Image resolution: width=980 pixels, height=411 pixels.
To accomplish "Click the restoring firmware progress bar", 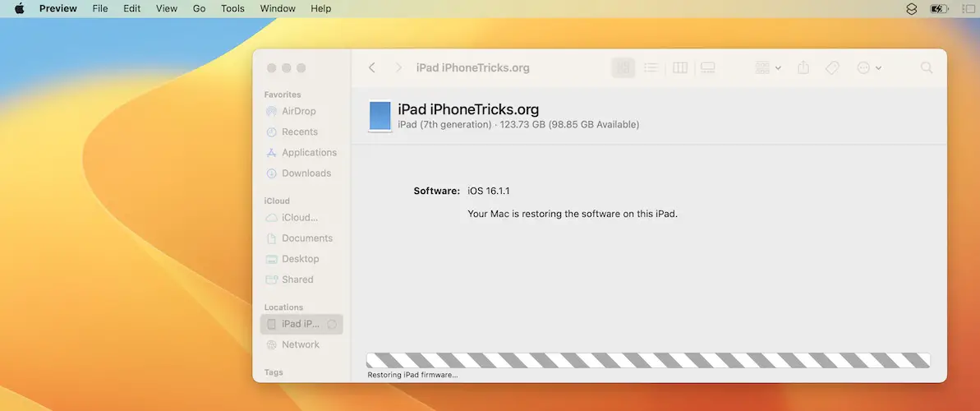I will point(647,360).
